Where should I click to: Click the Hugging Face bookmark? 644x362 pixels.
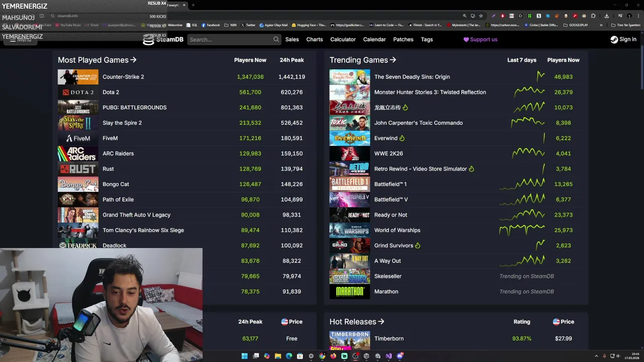[x=309, y=25]
